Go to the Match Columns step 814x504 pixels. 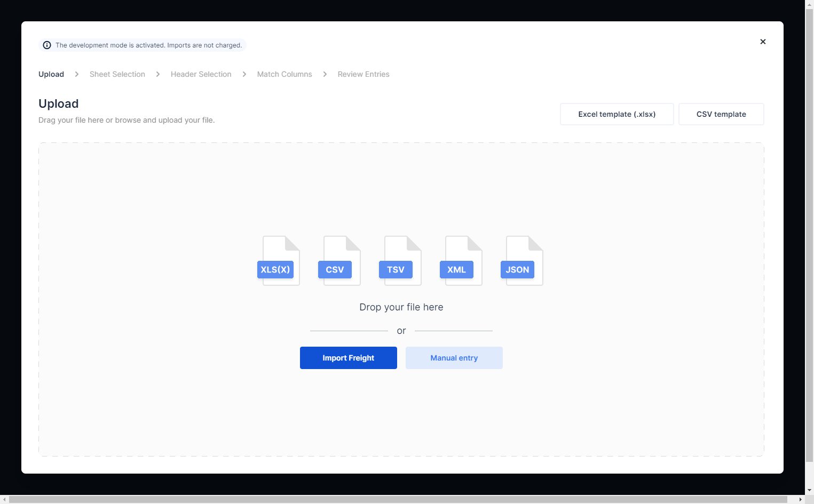coord(284,74)
